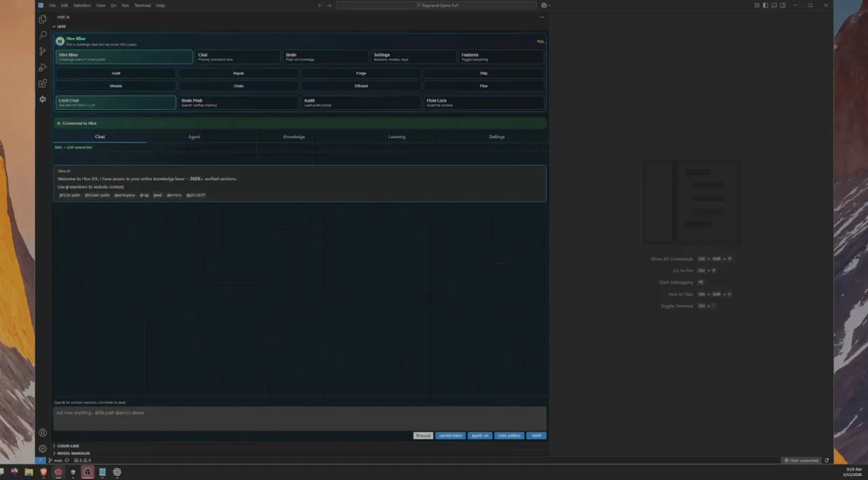
Task: Select the Hive AI robot icon in activity bar
Action: click(43, 100)
